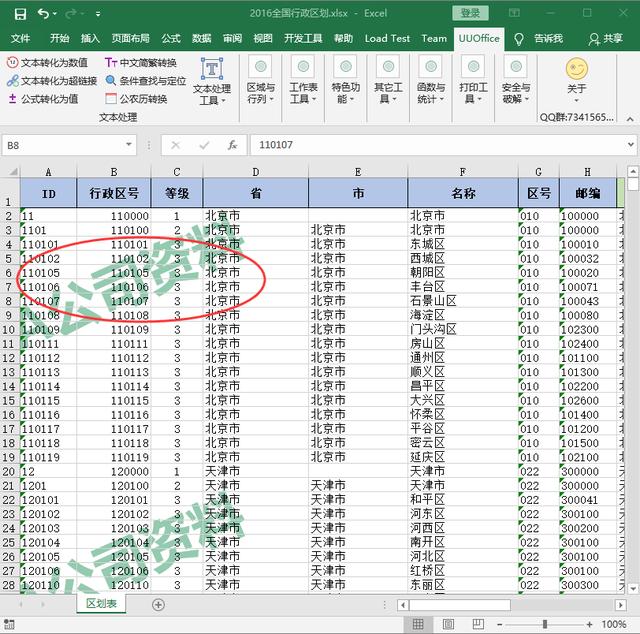Click 公农历转换 tool
640x634 pixels.
tap(136, 99)
